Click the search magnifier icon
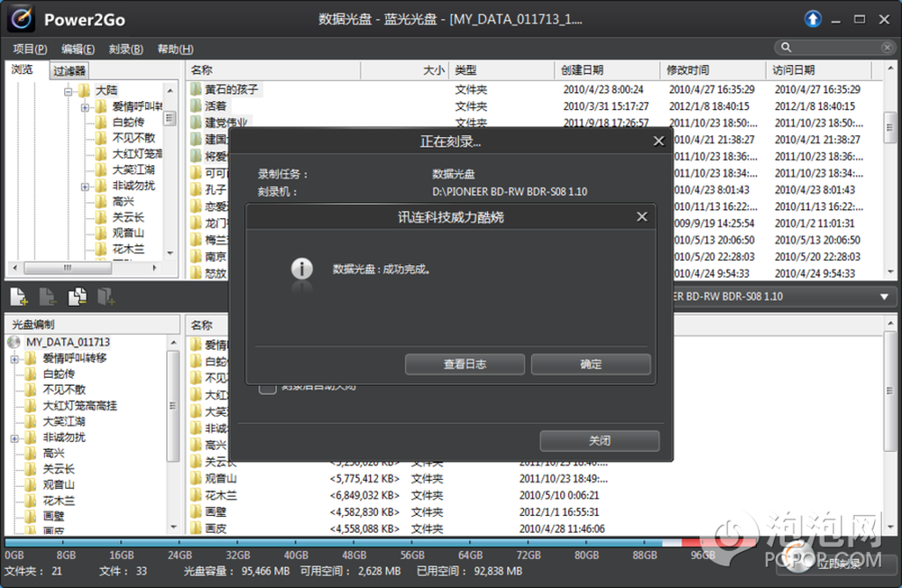 click(x=786, y=47)
